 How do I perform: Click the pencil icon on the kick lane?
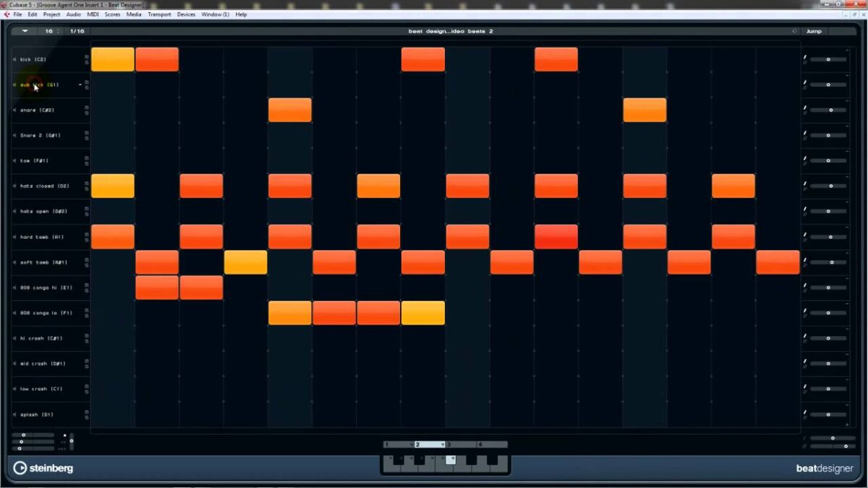tap(804, 57)
